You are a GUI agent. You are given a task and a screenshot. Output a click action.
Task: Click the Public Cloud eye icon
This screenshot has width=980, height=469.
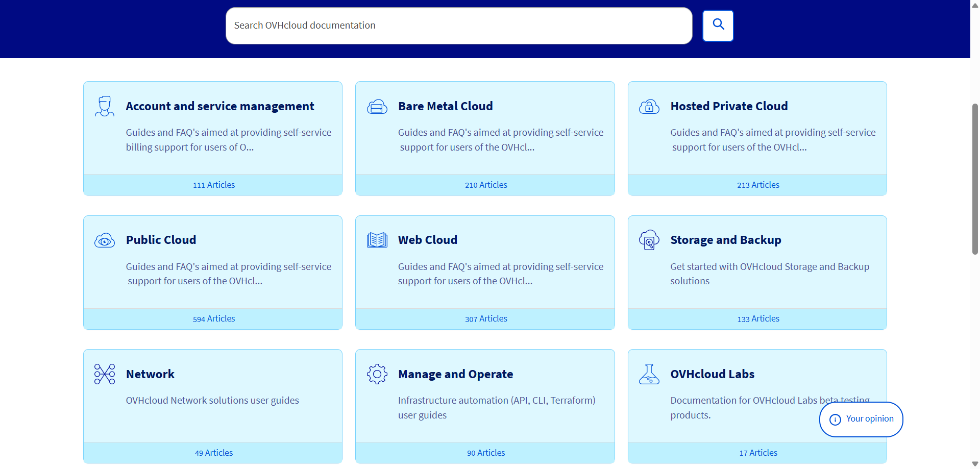pyautogui.click(x=105, y=240)
